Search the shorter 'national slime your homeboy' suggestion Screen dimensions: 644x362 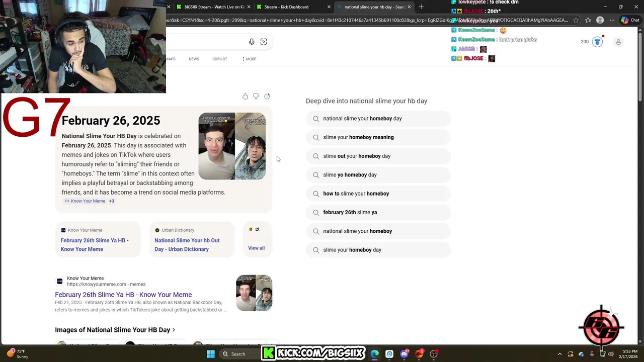(x=378, y=231)
